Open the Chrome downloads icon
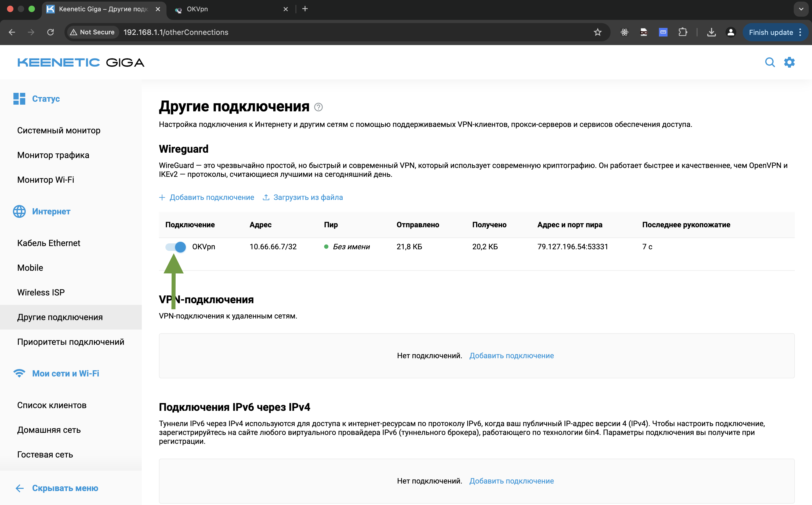 point(711,32)
